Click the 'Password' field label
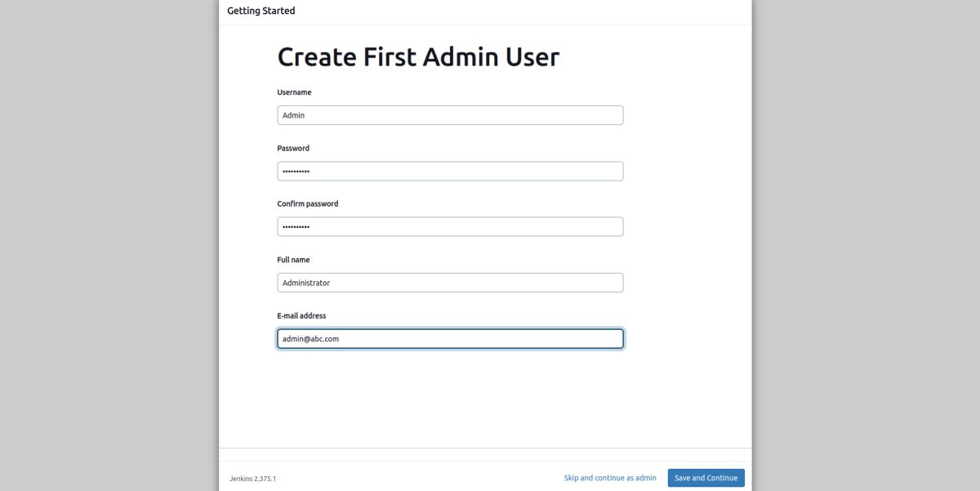Viewport: 980px width, 491px height. (293, 149)
